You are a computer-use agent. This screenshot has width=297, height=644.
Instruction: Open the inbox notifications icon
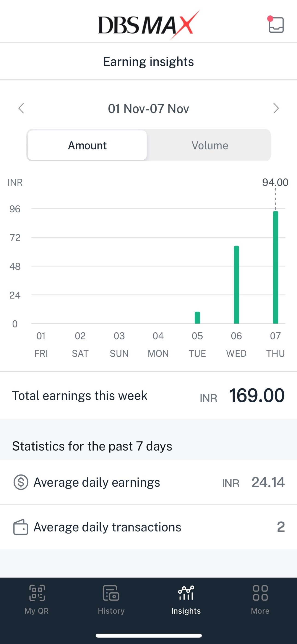pyautogui.click(x=276, y=24)
